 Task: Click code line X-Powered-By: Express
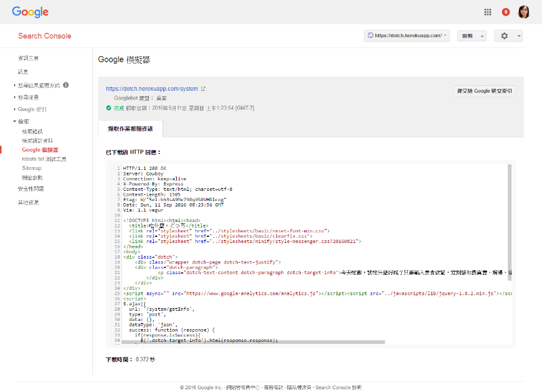click(x=153, y=183)
